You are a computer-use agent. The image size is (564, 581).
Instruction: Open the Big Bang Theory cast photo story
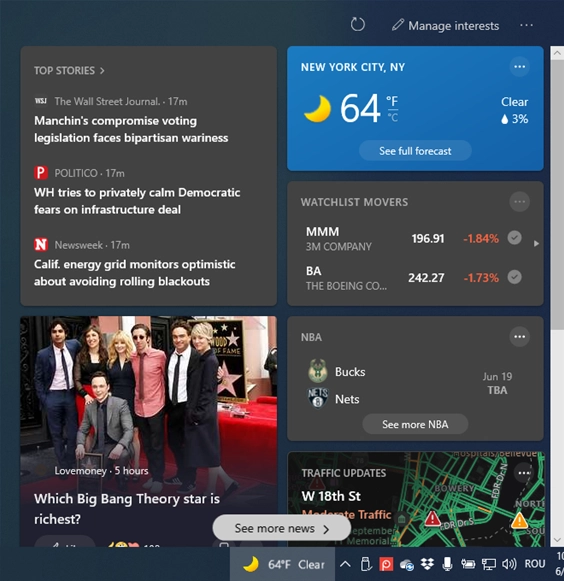pyautogui.click(x=148, y=389)
